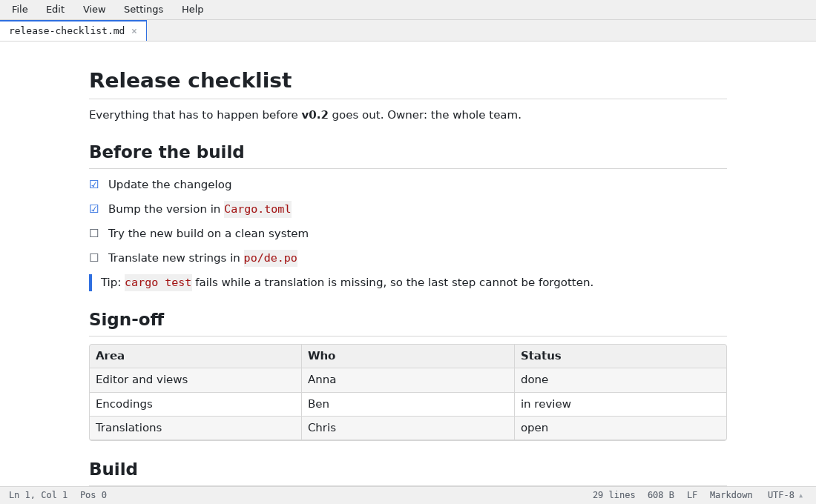Click the Area column header
The height and width of the screenshot is (504, 816).
pyautogui.click(x=195, y=356)
